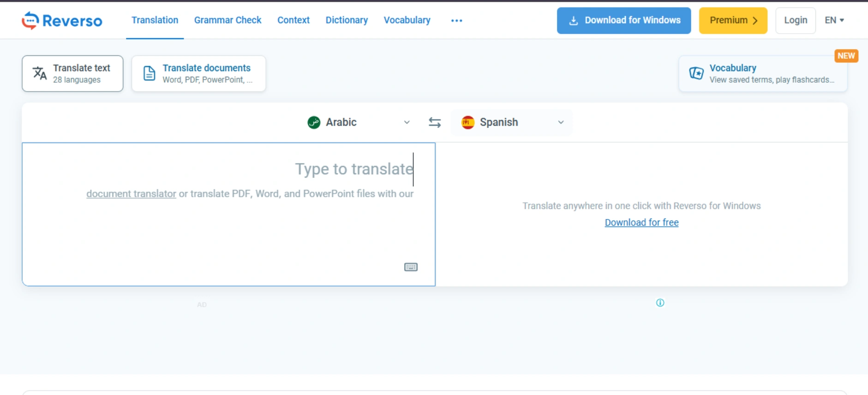Open the Translate documents card
The image size is (868, 395).
tap(198, 73)
